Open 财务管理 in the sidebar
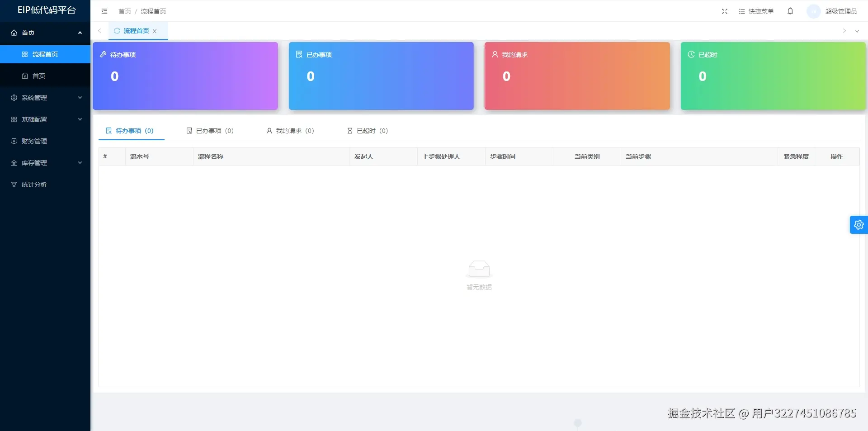Screen dimensions: 868x431 coord(45,141)
